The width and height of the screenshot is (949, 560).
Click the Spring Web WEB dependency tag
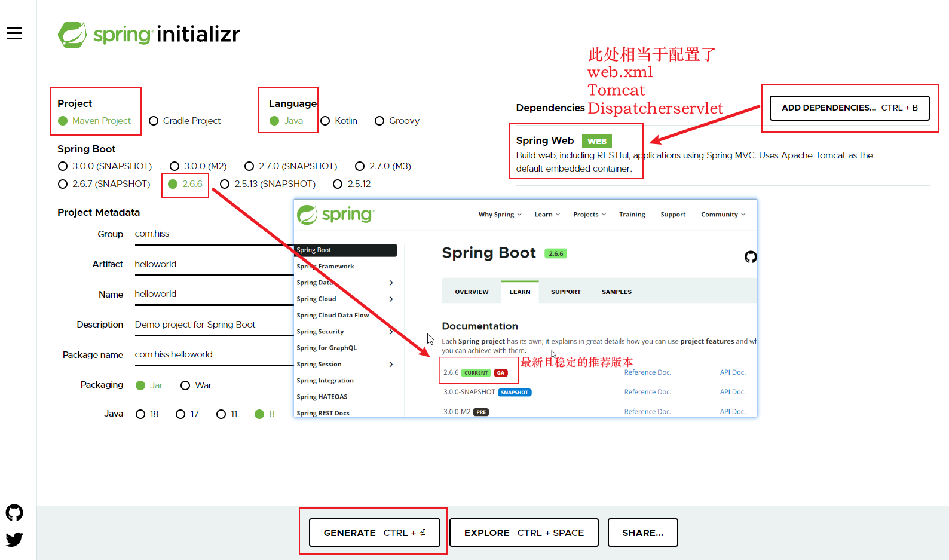point(597,141)
